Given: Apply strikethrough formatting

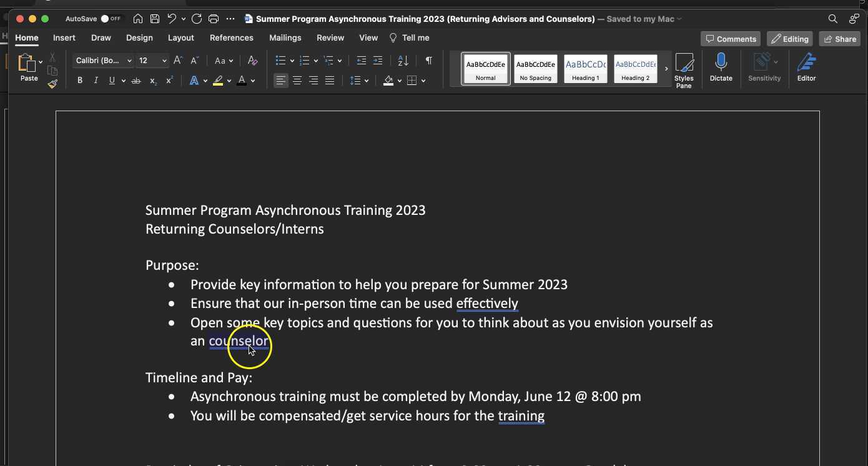Looking at the screenshot, I should pyautogui.click(x=136, y=80).
